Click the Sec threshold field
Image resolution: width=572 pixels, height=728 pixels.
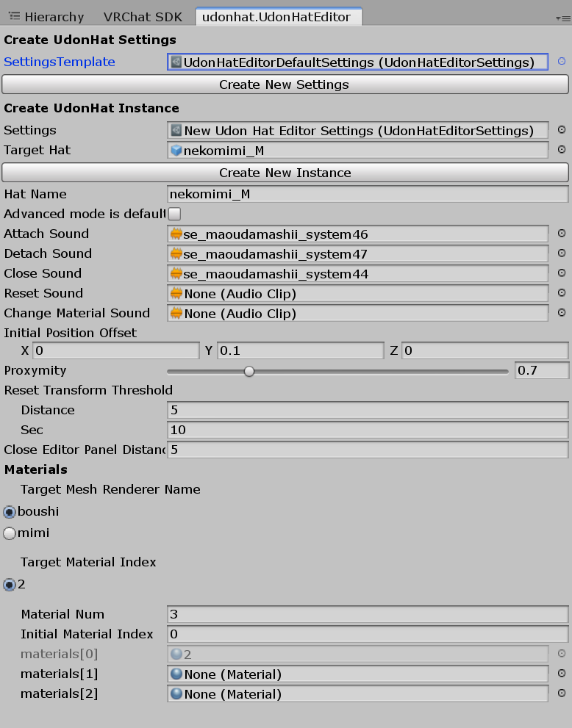point(368,430)
